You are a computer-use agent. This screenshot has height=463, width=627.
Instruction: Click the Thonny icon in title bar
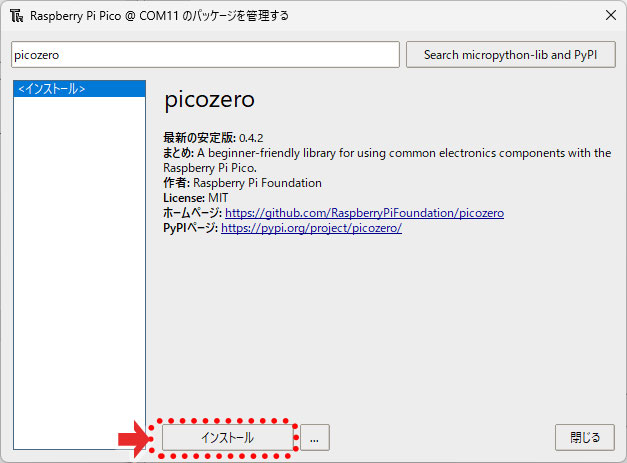(16, 16)
